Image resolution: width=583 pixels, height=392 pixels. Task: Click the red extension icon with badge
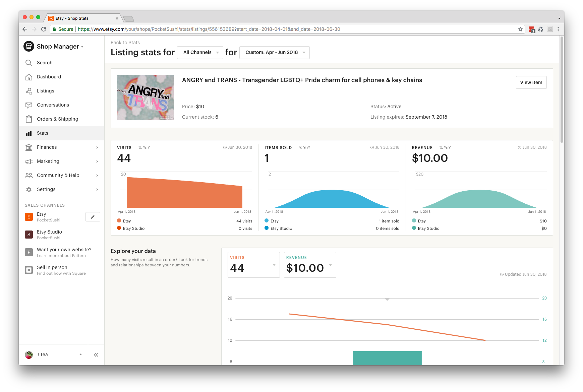pos(532,29)
